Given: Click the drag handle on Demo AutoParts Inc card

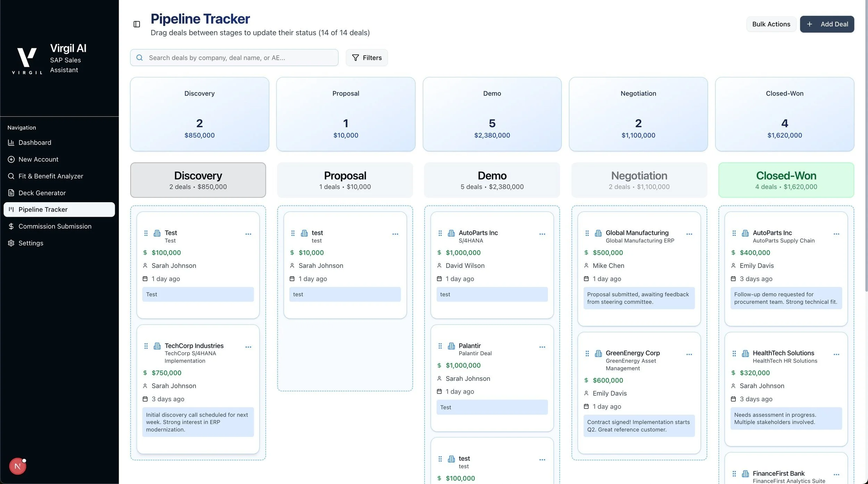Looking at the screenshot, I should click(440, 233).
